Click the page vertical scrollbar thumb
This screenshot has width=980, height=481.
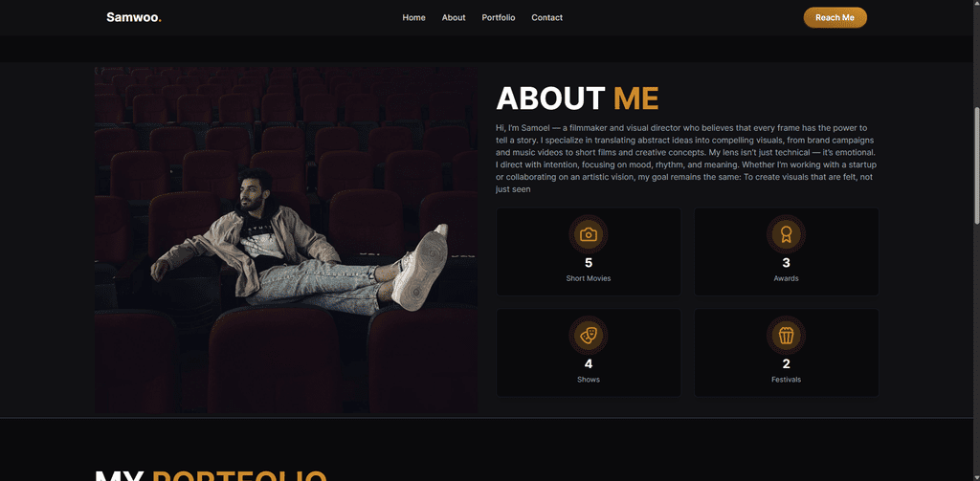pos(976,165)
